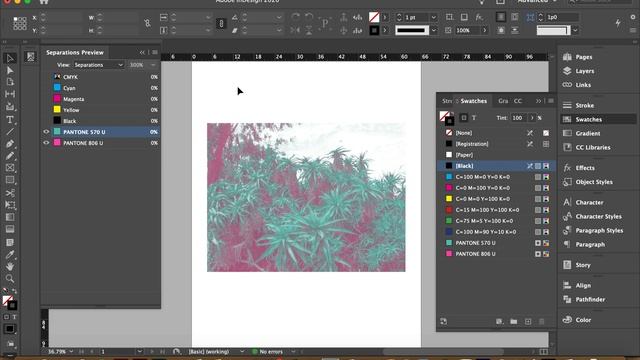Screen dimensions: 640x360
Task: Open the preflight profile dropdown
Action: click(x=242, y=351)
